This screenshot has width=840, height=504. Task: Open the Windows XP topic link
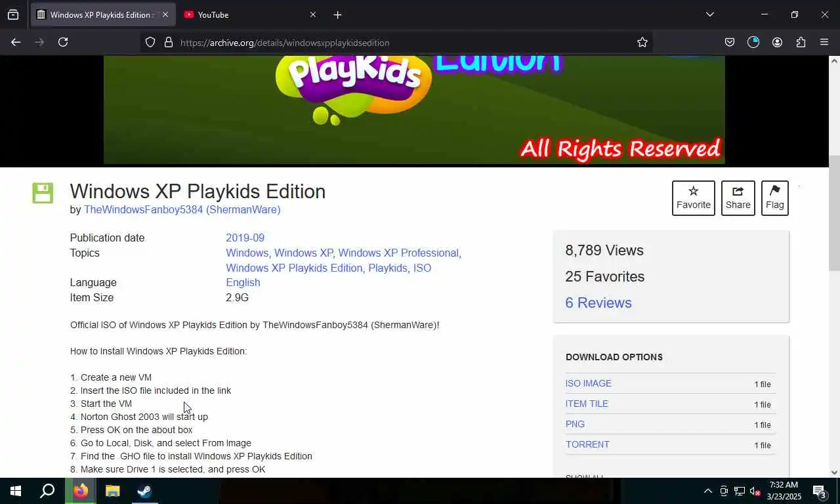pyautogui.click(x=303, y=253)
